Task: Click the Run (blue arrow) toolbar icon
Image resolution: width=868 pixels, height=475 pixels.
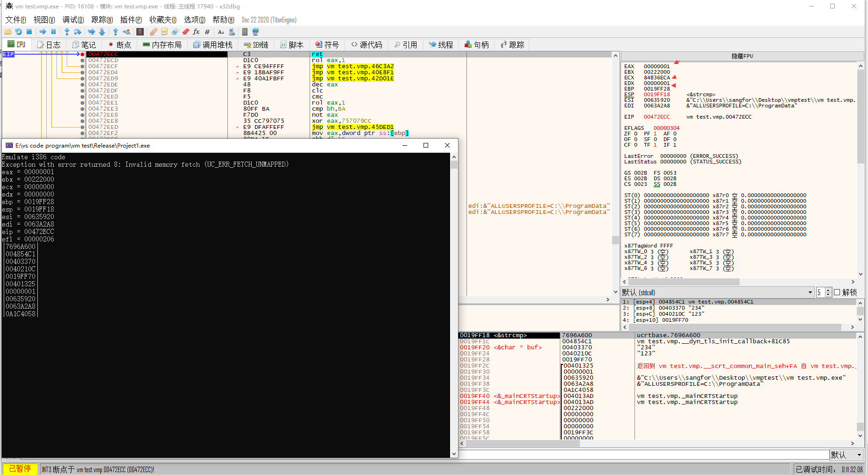Action: coord(42,32)
